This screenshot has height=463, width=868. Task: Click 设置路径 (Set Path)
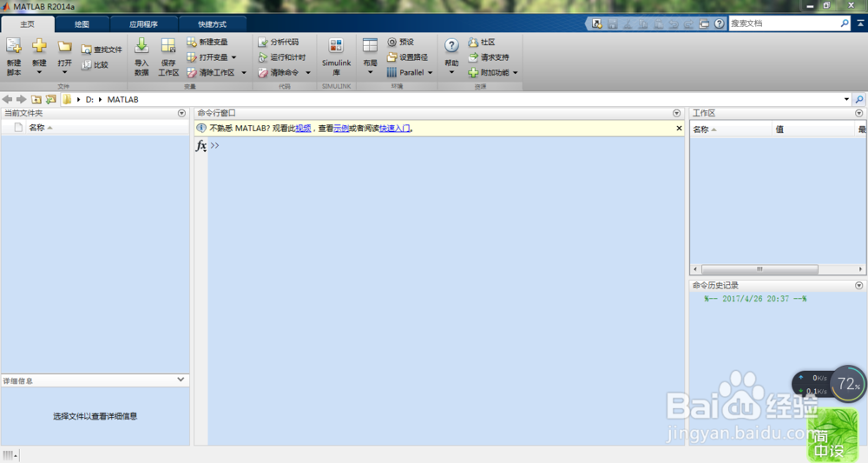(407, 57)
